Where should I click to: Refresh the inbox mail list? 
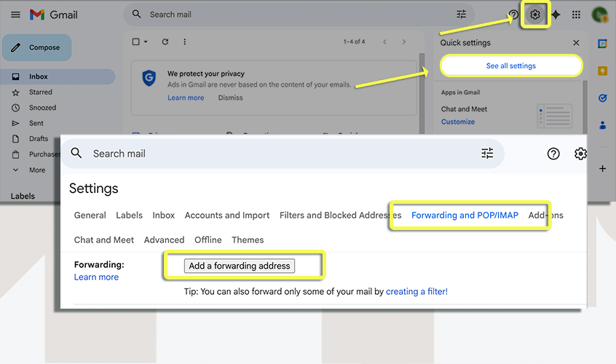point(165,42)
